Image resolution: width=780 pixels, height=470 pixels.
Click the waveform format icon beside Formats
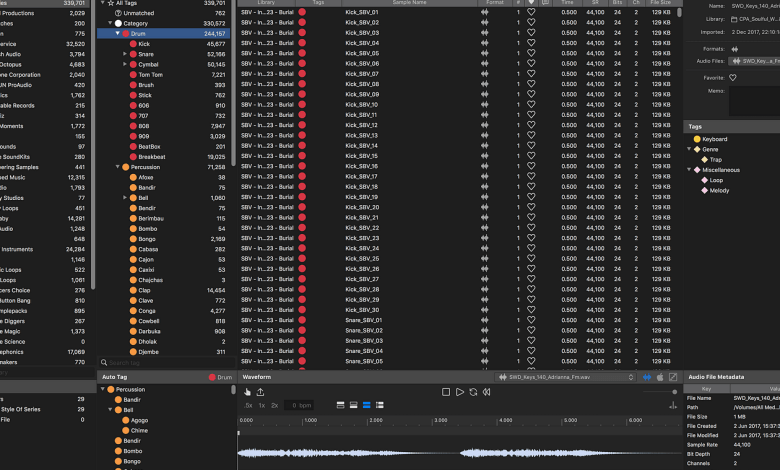(x=735, y=49)
